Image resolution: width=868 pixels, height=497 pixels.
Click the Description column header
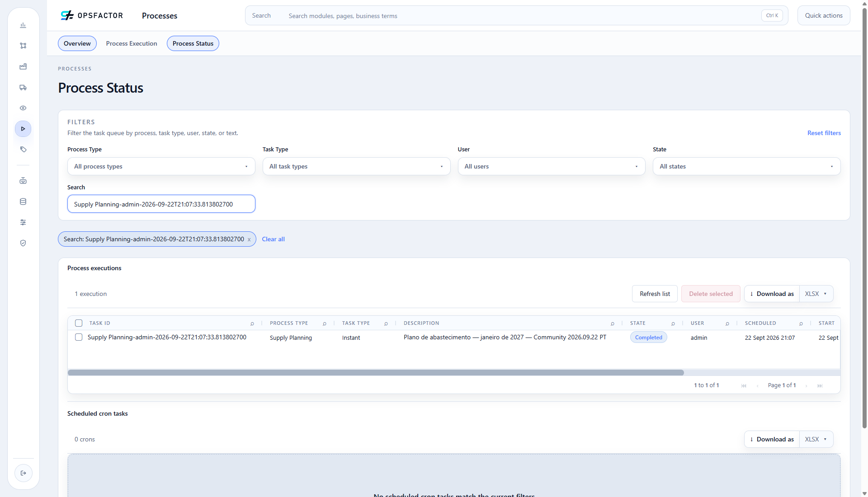point(421,323)
